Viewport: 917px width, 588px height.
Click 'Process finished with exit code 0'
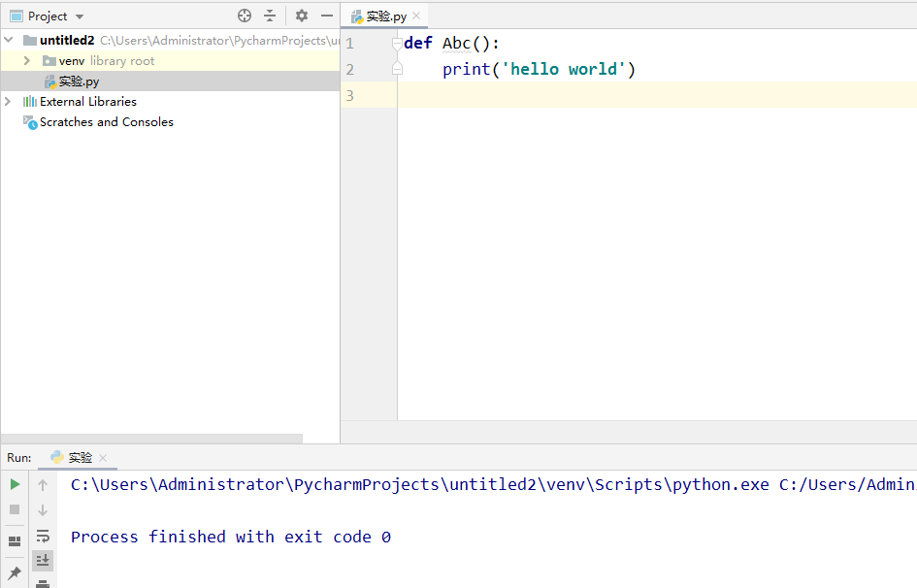231,537
